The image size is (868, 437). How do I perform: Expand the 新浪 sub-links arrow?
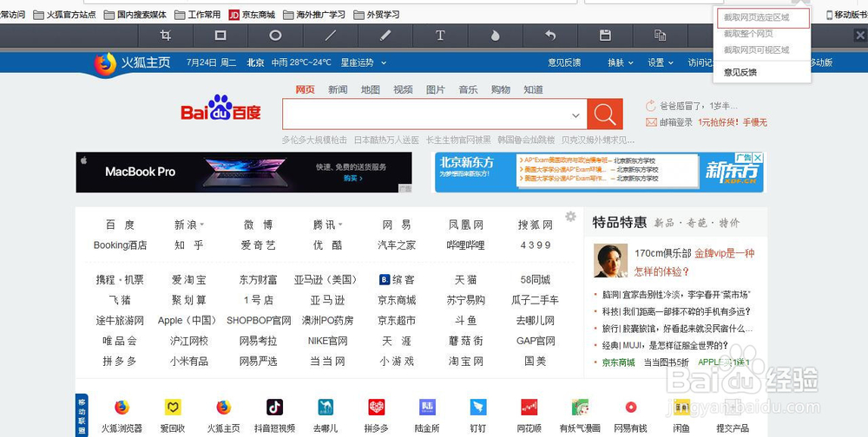(x=202, y=225)
